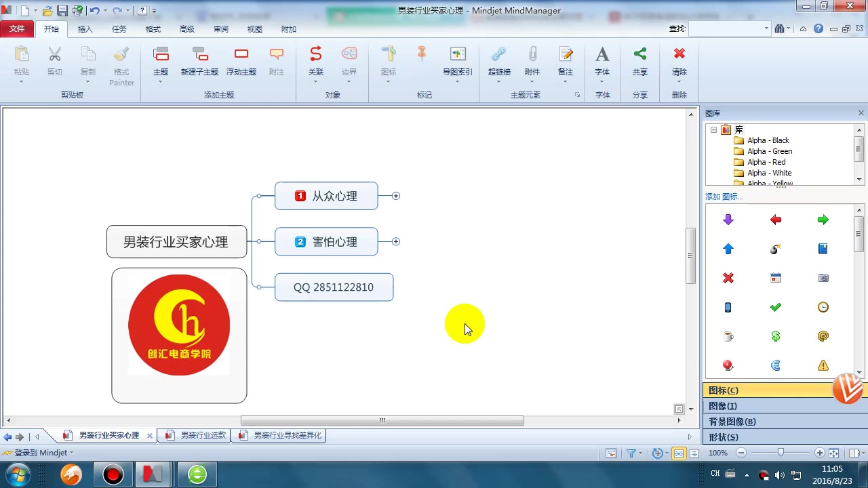Select the calendar marker icon
868x488 pixels.
point(776,278)
